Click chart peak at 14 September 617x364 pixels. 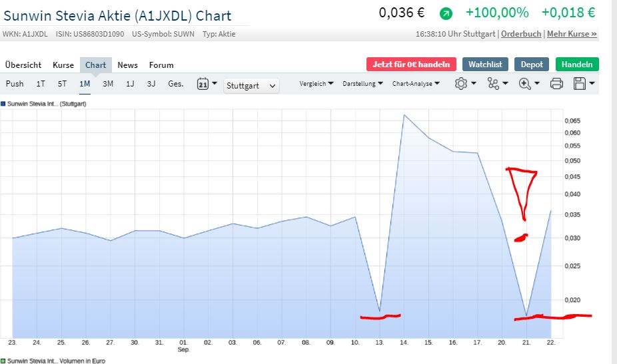(404, 114)
